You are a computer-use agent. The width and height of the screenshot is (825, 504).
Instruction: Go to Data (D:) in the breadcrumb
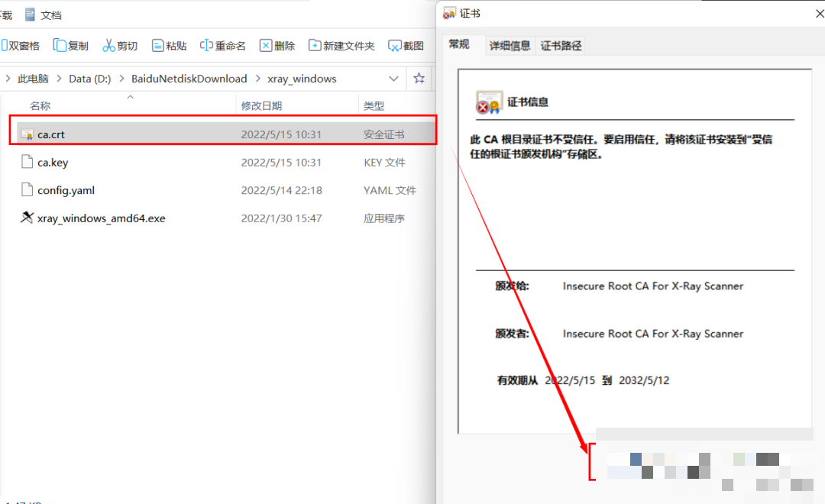(90, 79)
